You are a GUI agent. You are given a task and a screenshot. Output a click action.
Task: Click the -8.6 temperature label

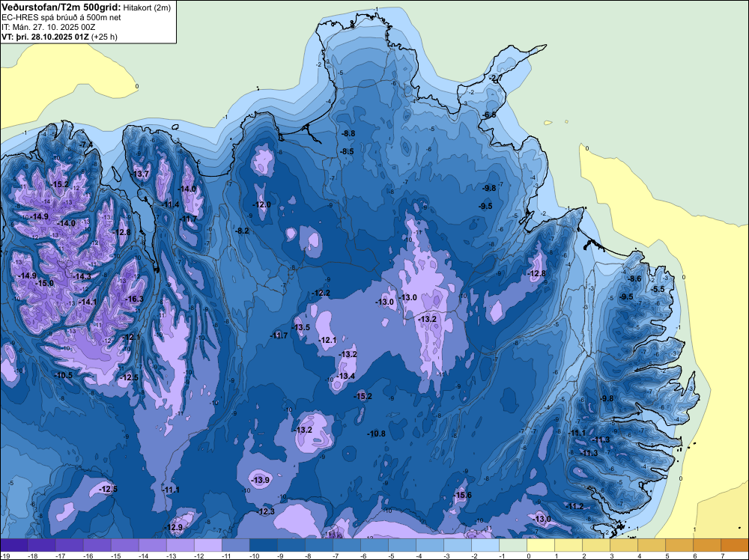(x=634, y=279)
